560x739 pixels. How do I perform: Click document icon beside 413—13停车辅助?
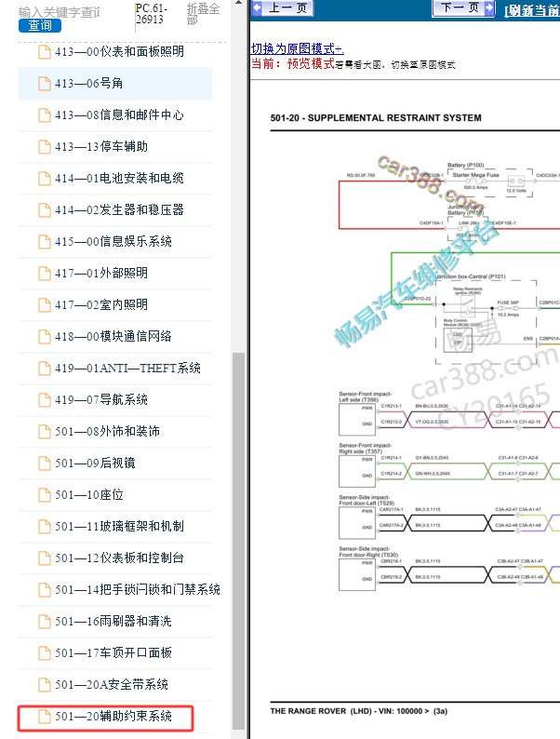point(45,146)
